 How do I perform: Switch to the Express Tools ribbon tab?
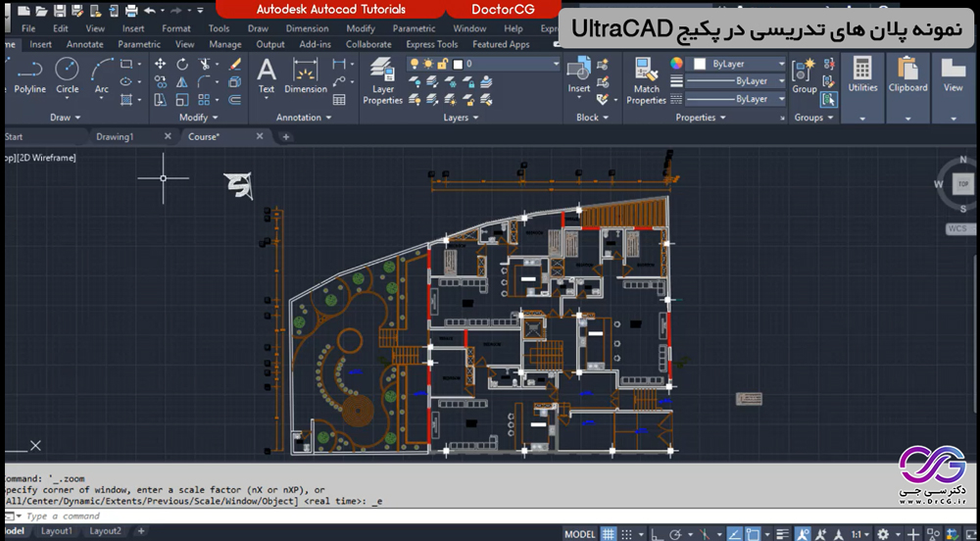432,44
